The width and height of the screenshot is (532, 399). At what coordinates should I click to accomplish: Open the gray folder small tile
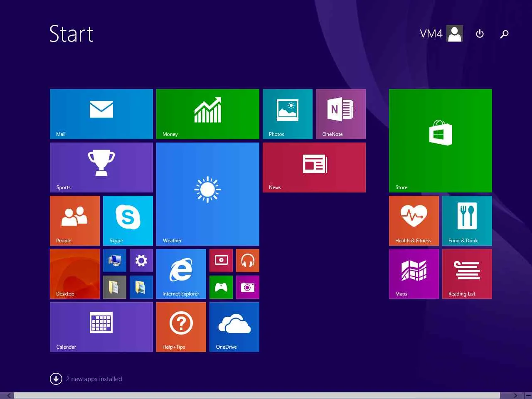click(x=115, y=287)
